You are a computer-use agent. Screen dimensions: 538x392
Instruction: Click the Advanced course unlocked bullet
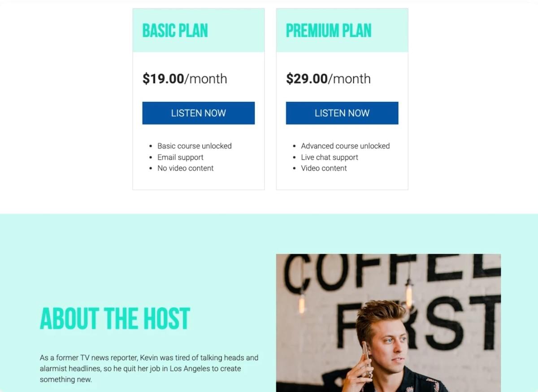point(345,146)
